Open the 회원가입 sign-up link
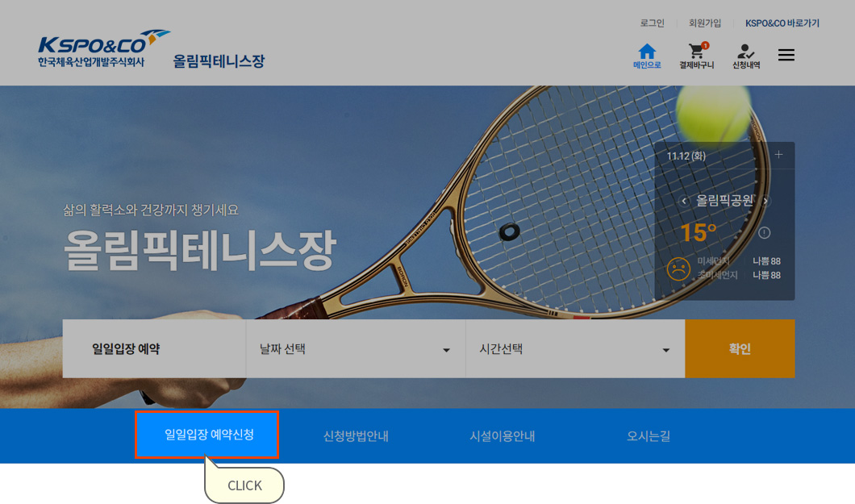Viewport: 855px width, 504px height. pyautogui.click(x=704, y=23)
